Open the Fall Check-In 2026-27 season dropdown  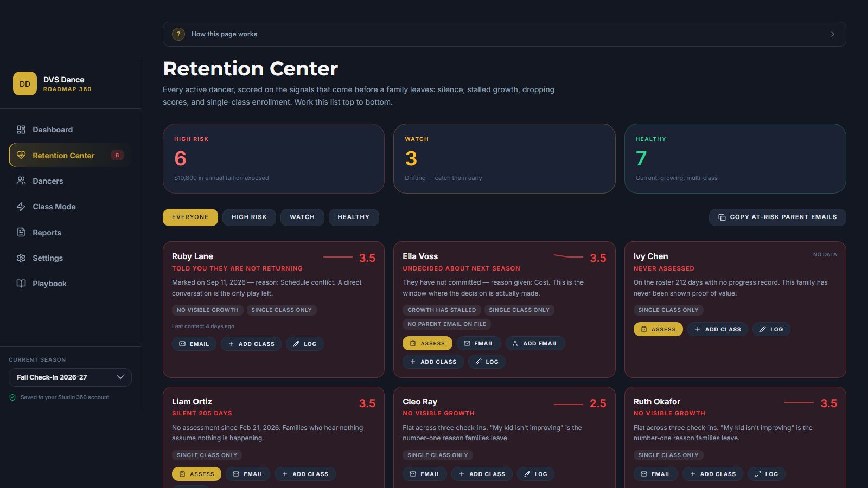pos(70,377)
